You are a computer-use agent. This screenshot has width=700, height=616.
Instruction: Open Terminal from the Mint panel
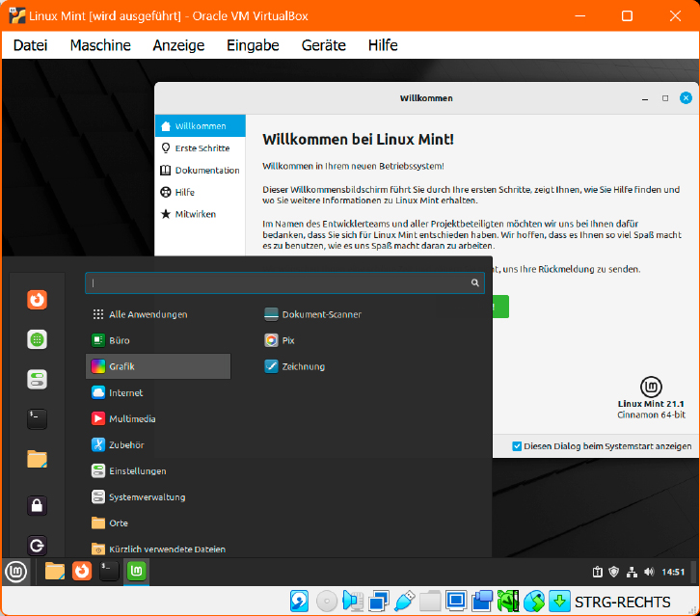pyautogui.click(x=109, y=572)
